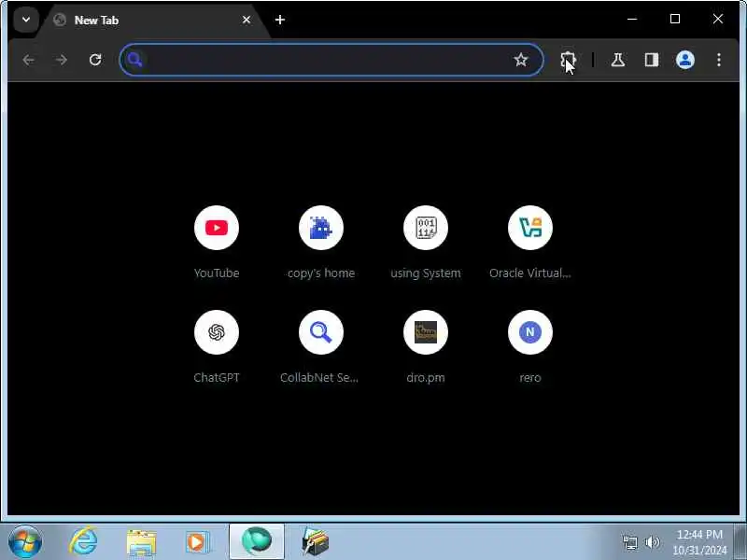Click the Show desktop strip

(x=740, y=542)
